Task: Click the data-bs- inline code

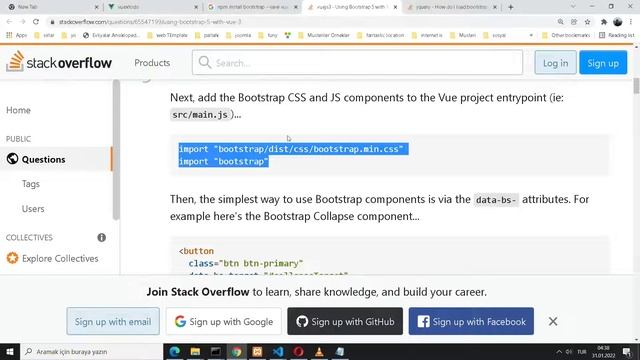Action: [496, 200]
